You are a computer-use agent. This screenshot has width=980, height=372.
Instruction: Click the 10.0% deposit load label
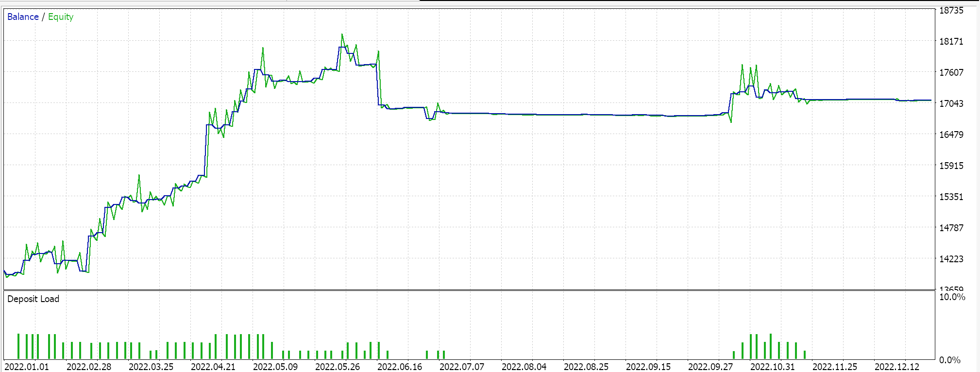(952, 297)
